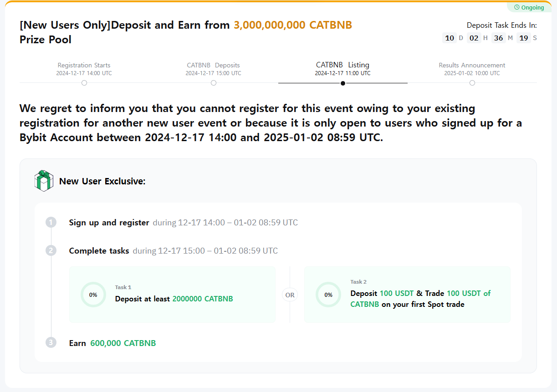Click the 'New User Exclusive:' heading
This screenshot has height=392, width=557.
coord(102,181)
